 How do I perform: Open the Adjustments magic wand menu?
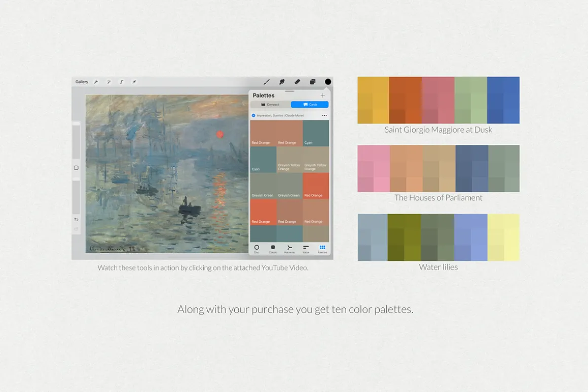(109, 82)
